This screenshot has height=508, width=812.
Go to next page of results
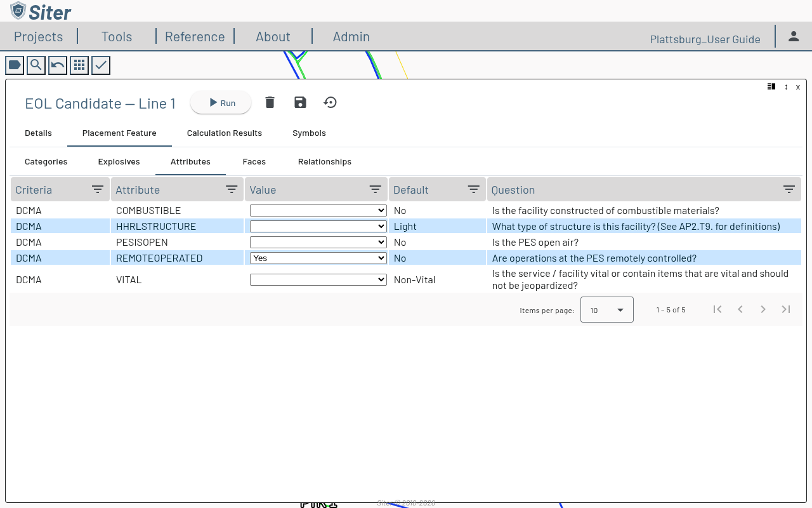point(763,309)
